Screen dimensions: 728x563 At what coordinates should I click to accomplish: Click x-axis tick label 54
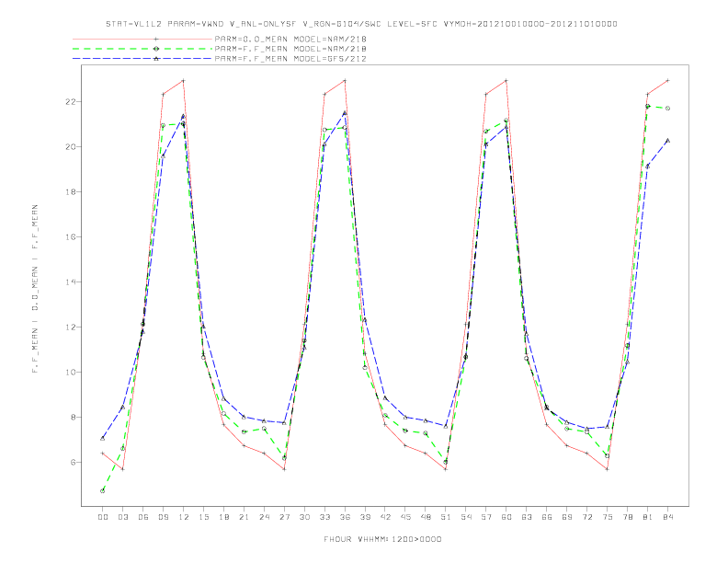[x=466, y=517]
